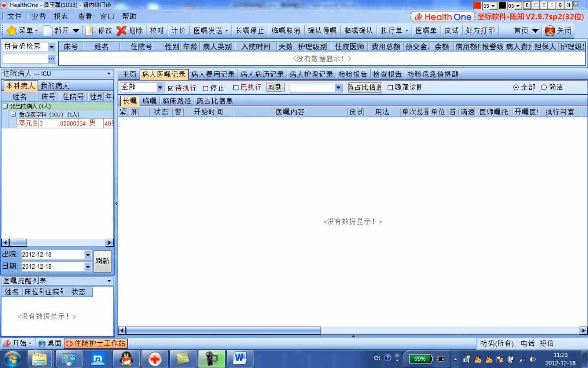Click the 删除 red X icon
The height and width of the screenshot is (368, 588).
tap(121, 31)
